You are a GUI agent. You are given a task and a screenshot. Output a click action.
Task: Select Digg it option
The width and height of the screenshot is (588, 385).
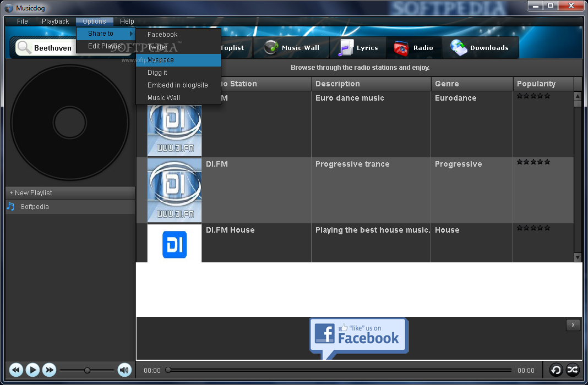[x=178, y=72]
